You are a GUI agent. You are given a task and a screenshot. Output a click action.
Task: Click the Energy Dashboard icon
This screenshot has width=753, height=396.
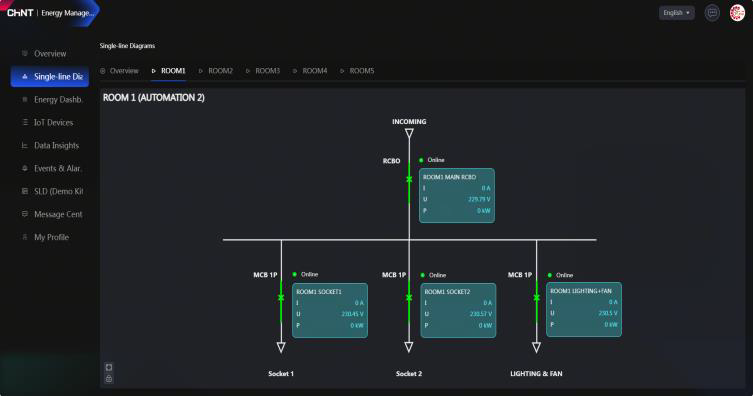[x=25, y=99]
